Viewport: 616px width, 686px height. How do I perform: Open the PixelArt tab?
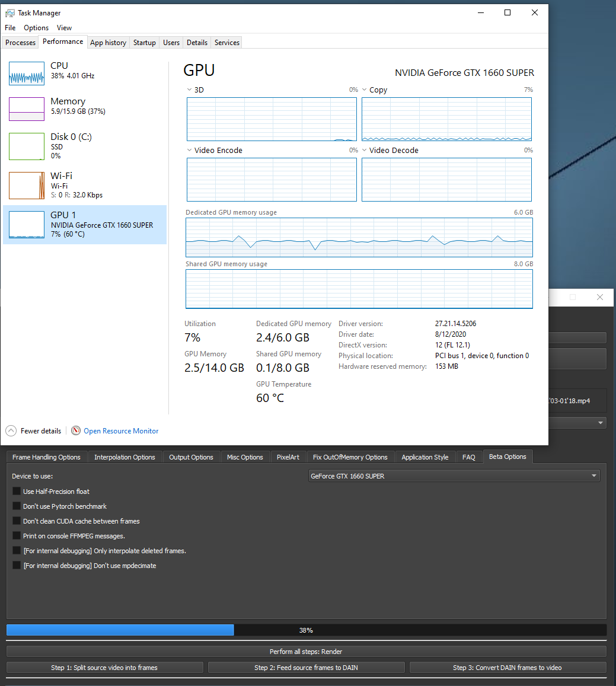tap(288, 457)
